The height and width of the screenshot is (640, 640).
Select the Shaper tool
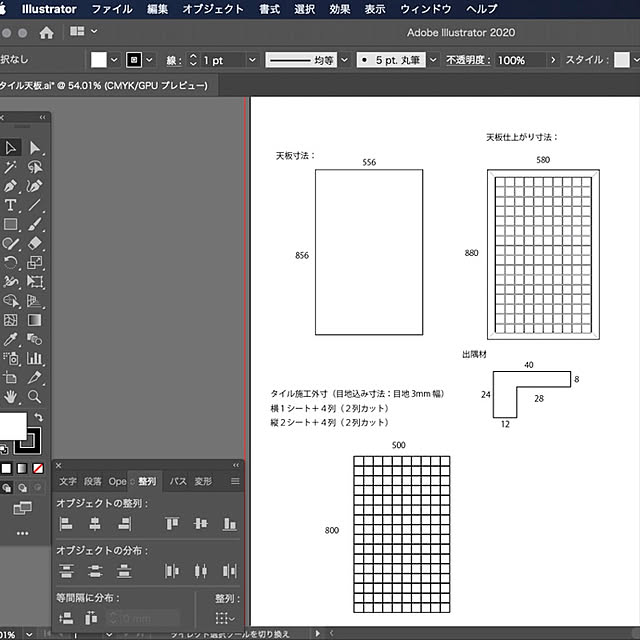11,244
